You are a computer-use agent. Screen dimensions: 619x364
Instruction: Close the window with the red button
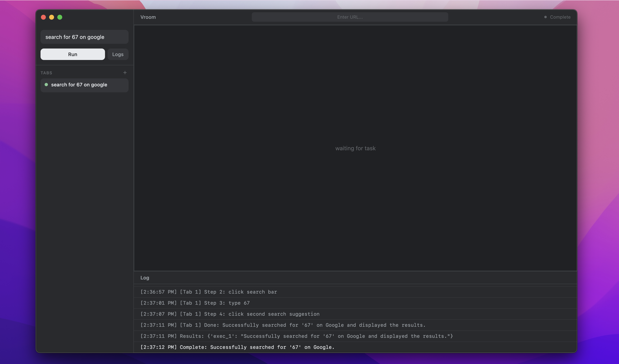point(43,17)
